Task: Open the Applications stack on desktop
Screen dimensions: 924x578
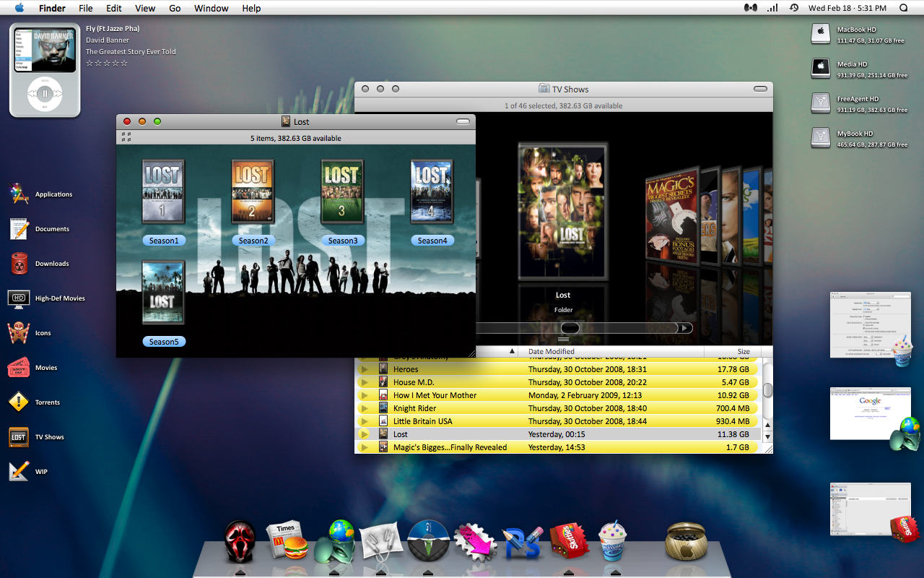Action: pyautogui.click(x=19, y=194)
